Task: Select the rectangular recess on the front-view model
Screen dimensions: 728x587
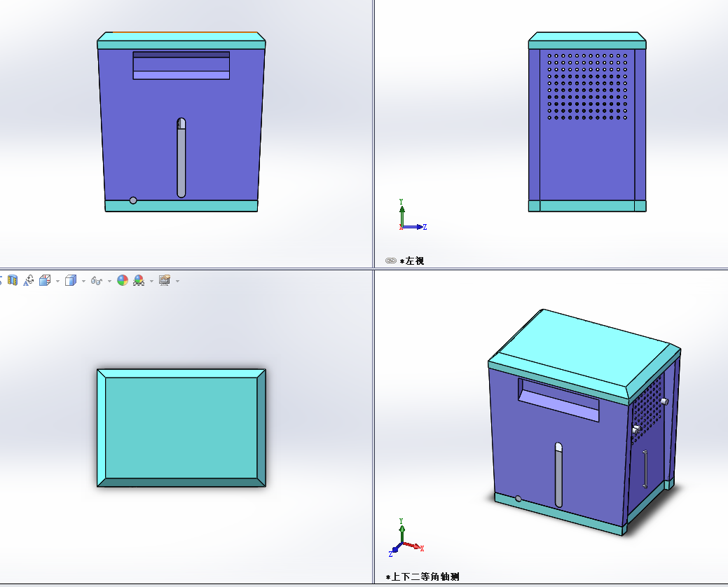Action: tap(181, 65)
